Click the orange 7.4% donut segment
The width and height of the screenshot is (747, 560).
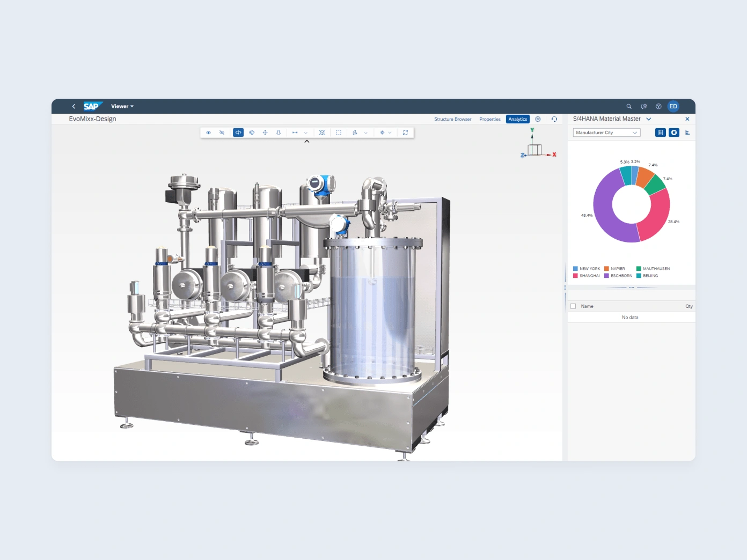(x=645, y=178)
